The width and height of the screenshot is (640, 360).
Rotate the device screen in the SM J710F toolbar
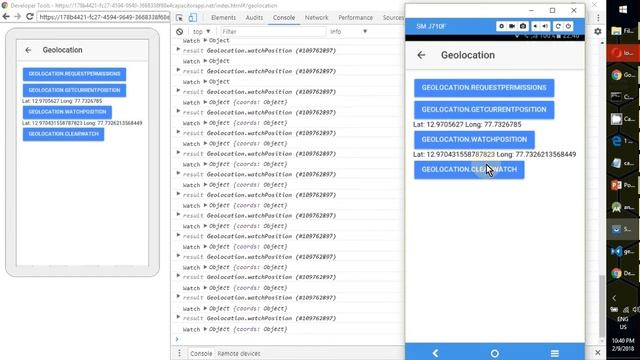click(558, 26)
